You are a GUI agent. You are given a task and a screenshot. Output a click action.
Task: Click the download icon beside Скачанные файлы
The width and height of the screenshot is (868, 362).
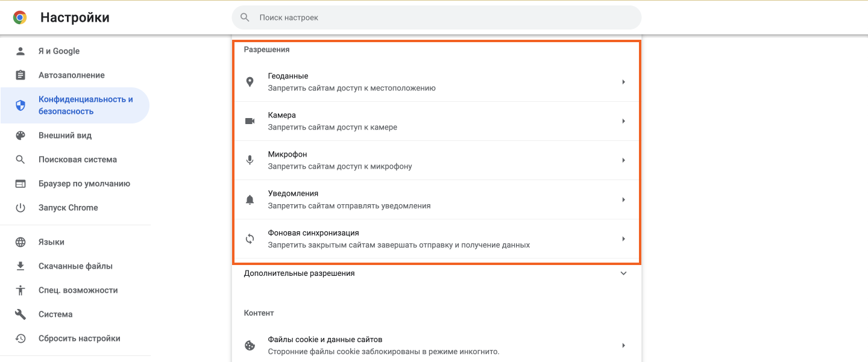[22, 266]
